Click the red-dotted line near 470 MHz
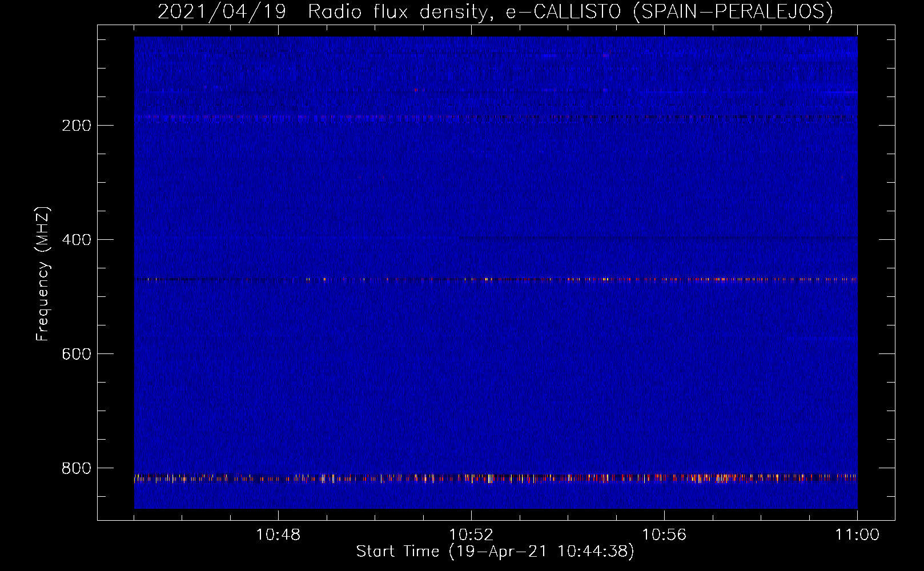Image resolution: width=924 pixels, height=571 pixels. pos(571,280)
